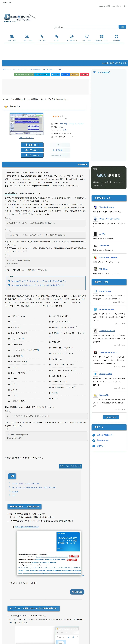Image resolution: width=128 pixels, height=644 pixels.
Task: Open the セキュリティ shield icon
Action: pos(87,36)
